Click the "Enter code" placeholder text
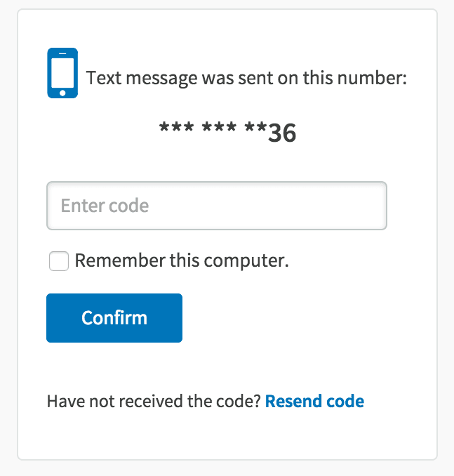Image resolution: width=454 pixels, height=476 pixels. (105, 206)
